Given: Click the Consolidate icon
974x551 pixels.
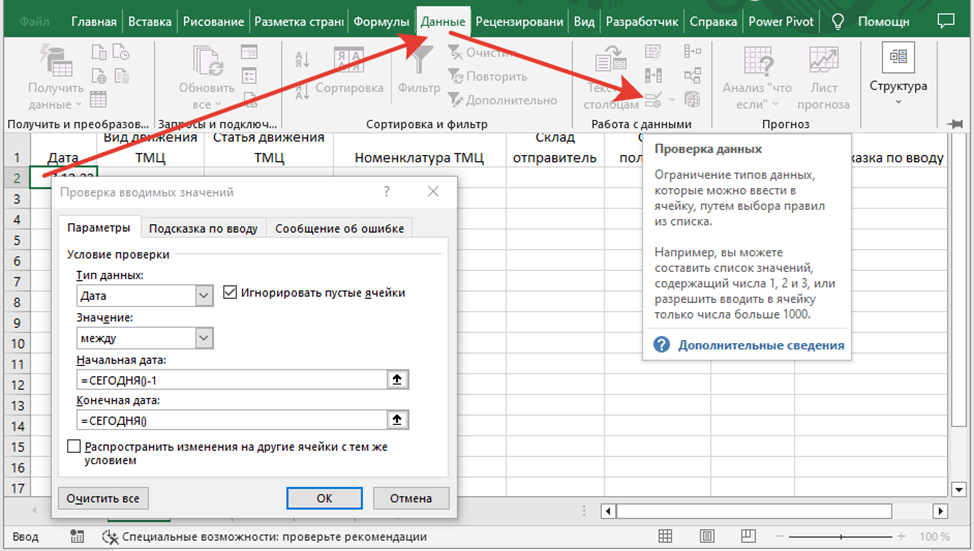Looking at the screenshot, I should click(x=692, y=52).
